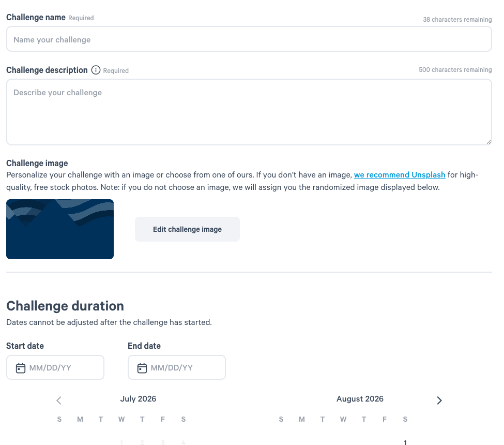This screenshot has height=445, width=504.
Task: Select the challenge image thumbnail
Action: point(60,229)
